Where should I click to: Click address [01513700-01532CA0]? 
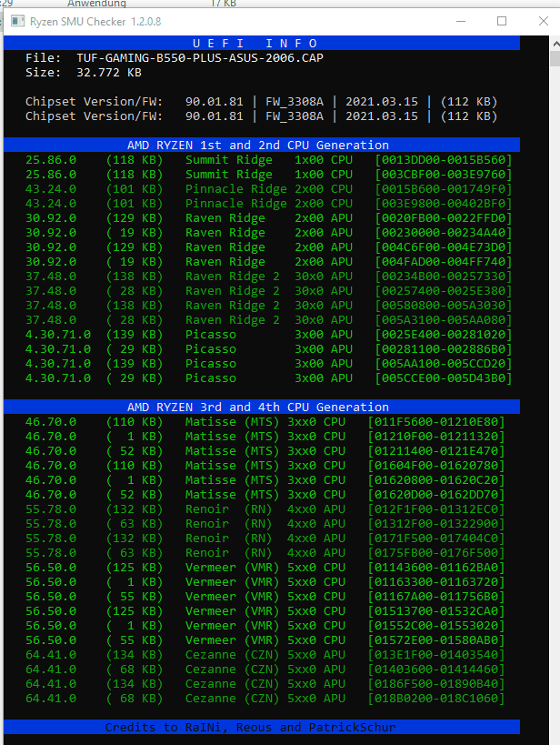[x=436, y=611]
